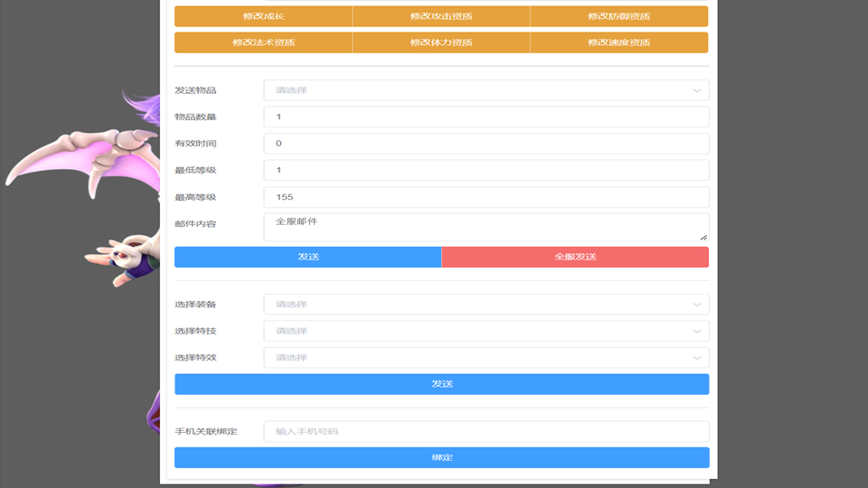Open the 选择特效 dropdown

486,358
